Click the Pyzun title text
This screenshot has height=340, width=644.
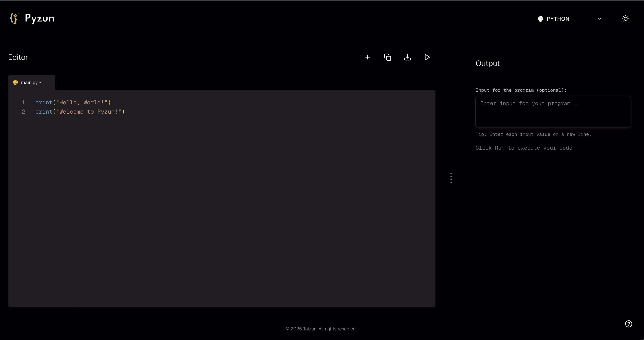tap(39, 18)
